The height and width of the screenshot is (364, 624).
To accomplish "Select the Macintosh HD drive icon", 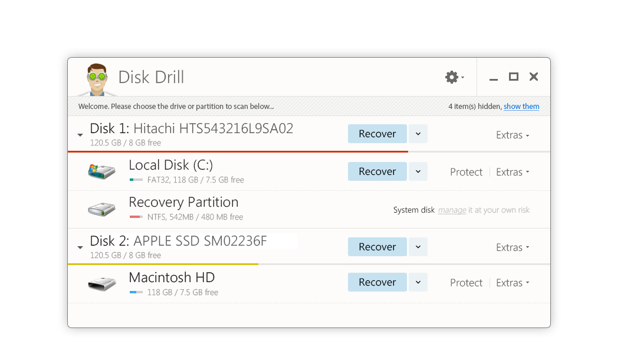I will click(x=101, y=284).
